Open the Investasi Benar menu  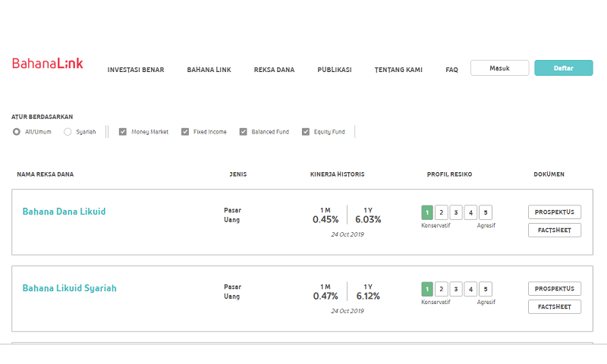(x=136, y=70)
